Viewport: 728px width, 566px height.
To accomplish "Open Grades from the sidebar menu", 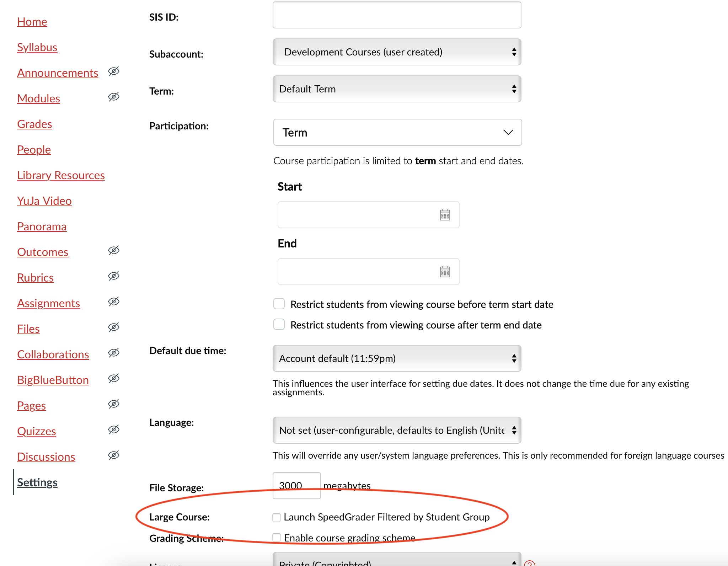I will tap(34, 124).
